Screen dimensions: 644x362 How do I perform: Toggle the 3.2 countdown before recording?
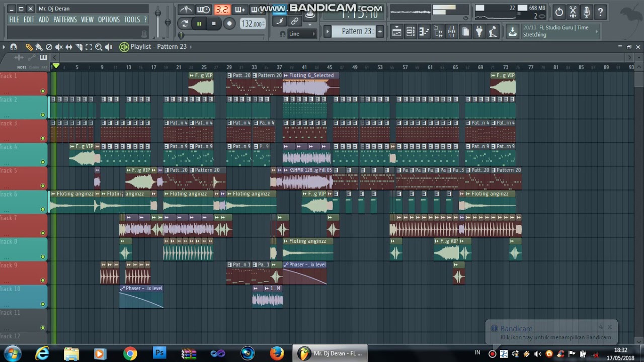click(221, 10)
